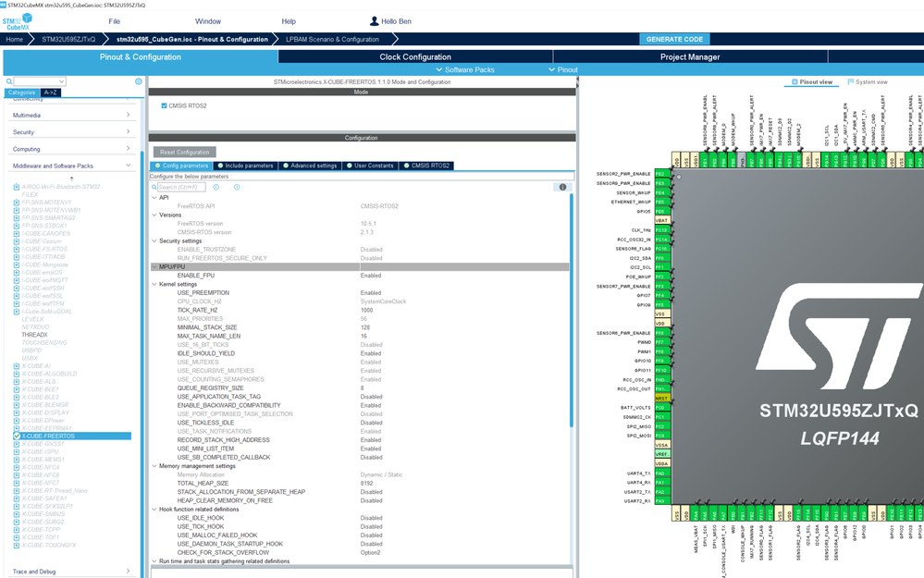This screenshot has height=578, width=924.
Task: Click the PA0 pin labeled UART4_TX
Action: tap(662, 473)
